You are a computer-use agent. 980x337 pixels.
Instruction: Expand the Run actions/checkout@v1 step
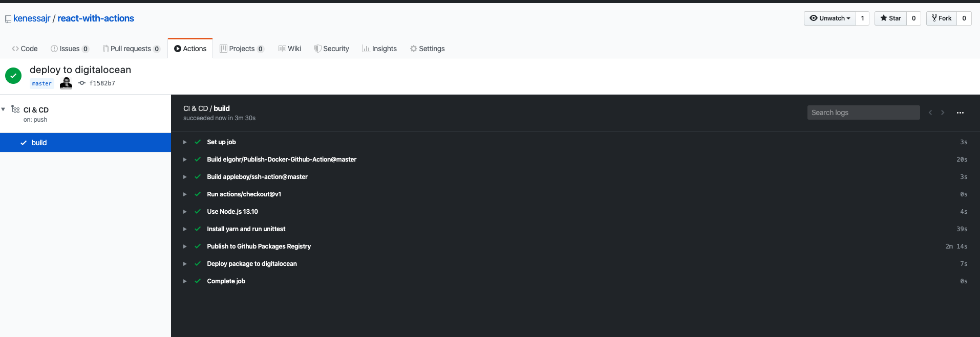point(185,194)
